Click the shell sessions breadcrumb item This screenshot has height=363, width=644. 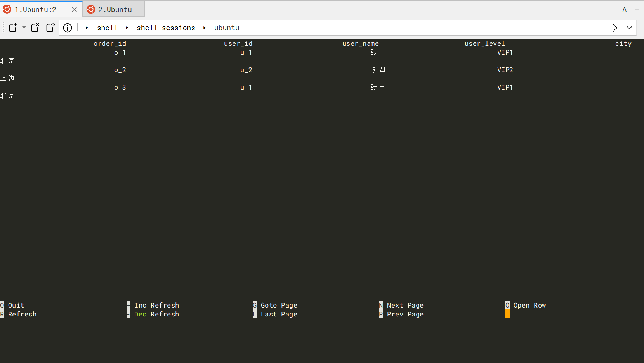click(x=166, y=28)
